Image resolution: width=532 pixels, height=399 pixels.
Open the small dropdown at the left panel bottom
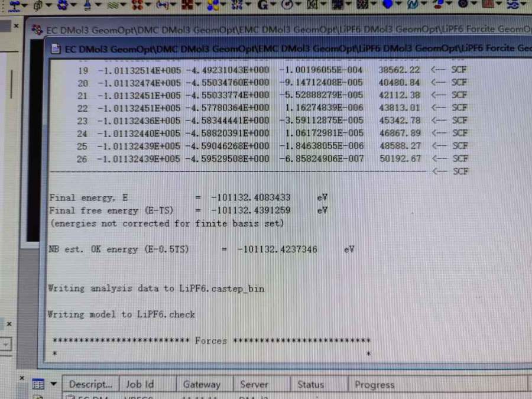[5, 345]
